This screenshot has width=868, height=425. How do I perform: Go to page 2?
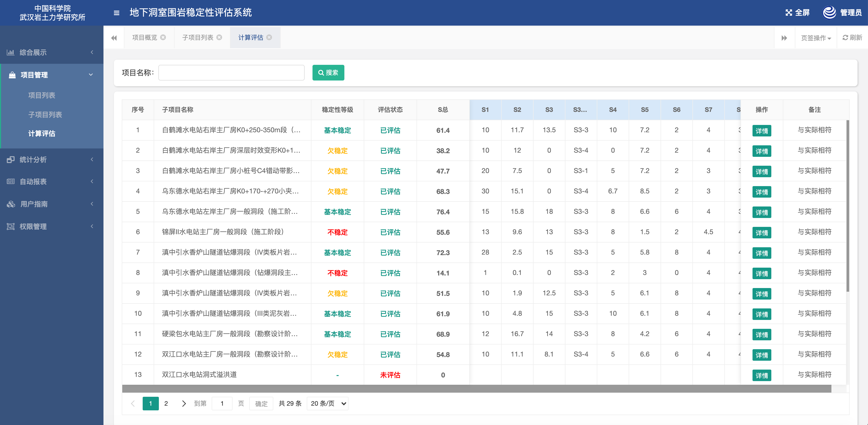(x=166, y=403)
